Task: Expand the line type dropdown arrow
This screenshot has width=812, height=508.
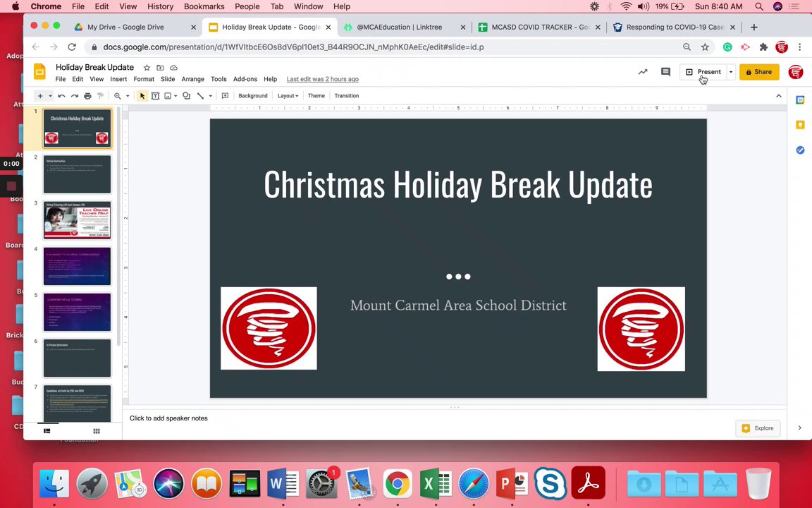Action: [210, 96]
